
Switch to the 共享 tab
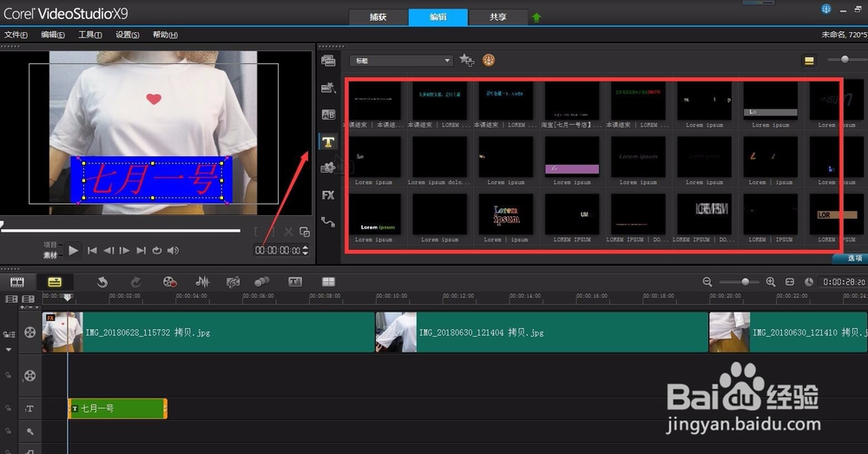[497, 17]
